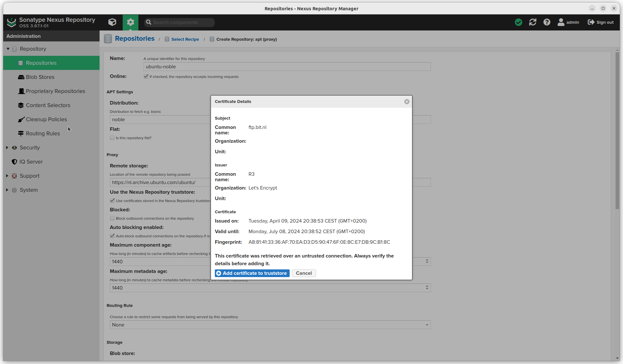Screen dimensions: 623x364
Task: Open Cleanup Policies in the sidebar
Action: coord(51,119)
